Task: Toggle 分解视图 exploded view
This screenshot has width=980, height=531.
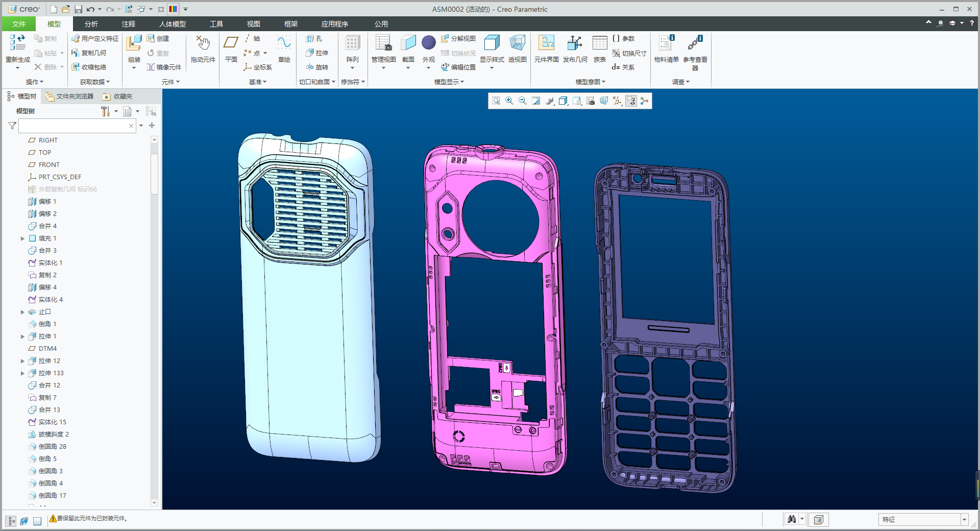Action: (458, 38)
